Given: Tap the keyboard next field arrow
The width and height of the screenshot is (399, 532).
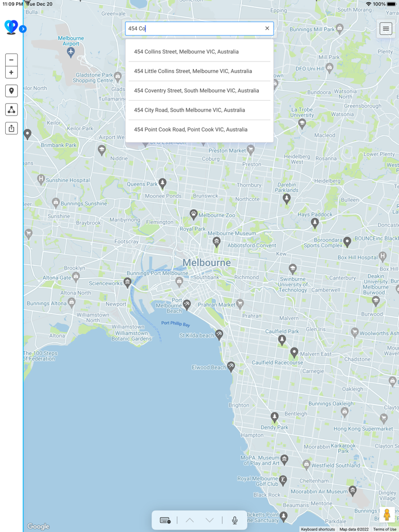Looking at the screenshot, I should point(210,520).
